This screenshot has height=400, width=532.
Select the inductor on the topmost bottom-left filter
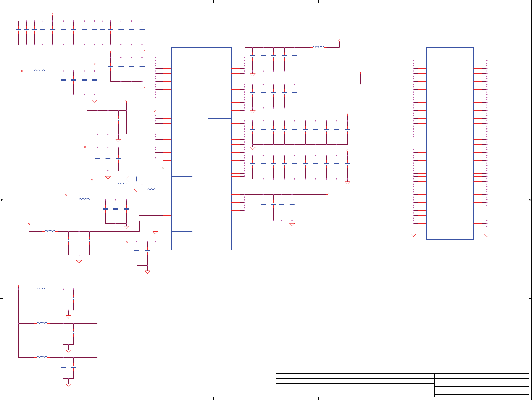(42, 289)
